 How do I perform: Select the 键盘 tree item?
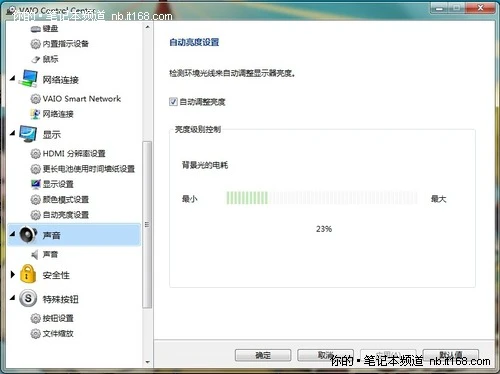click(51, 29)
